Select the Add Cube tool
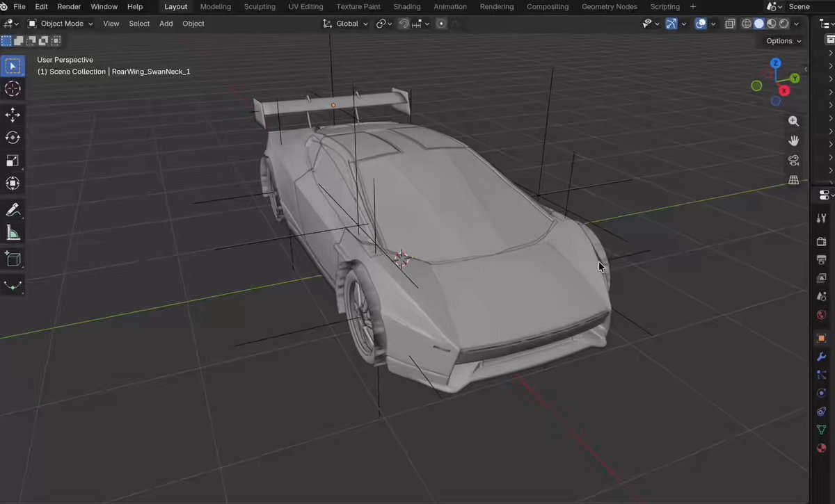The height and width of the screenshot is (504, 835). [x=13, y=259]
